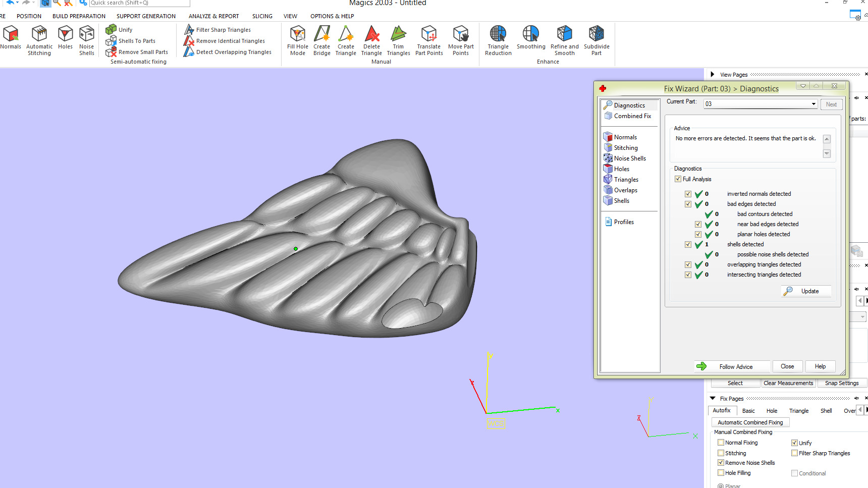The height and width of the screenshot is (488, 868).
Task: Open the ANALYZE & REPORT tab
Action: pos(213,16)
